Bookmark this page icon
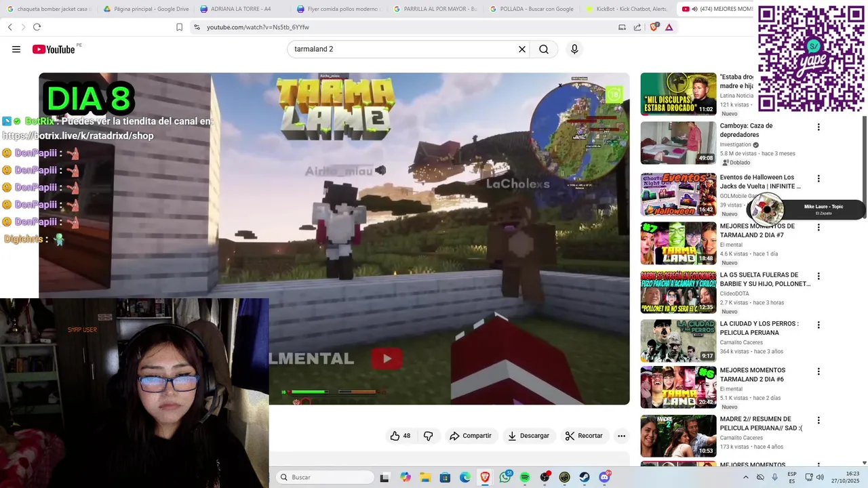 tap(179, 27)
